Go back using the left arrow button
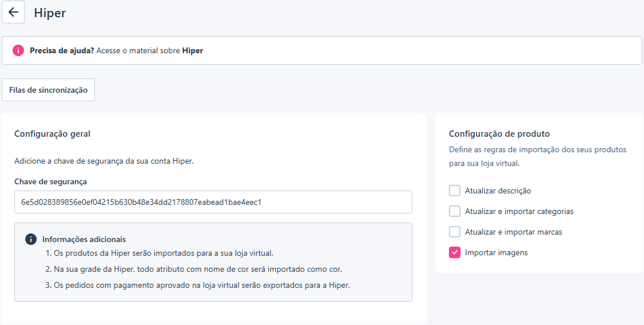Screen dimensions: 644x325 (13, 13)
